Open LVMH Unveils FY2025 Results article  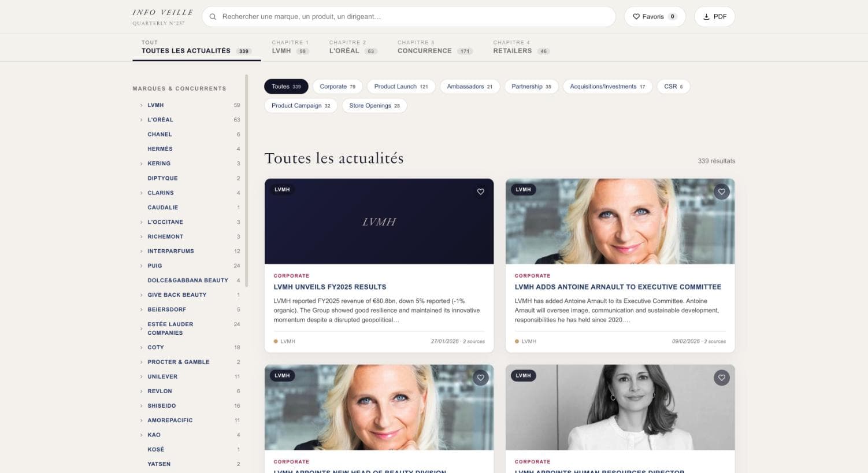pyautogui.click(x=330, y=287)
